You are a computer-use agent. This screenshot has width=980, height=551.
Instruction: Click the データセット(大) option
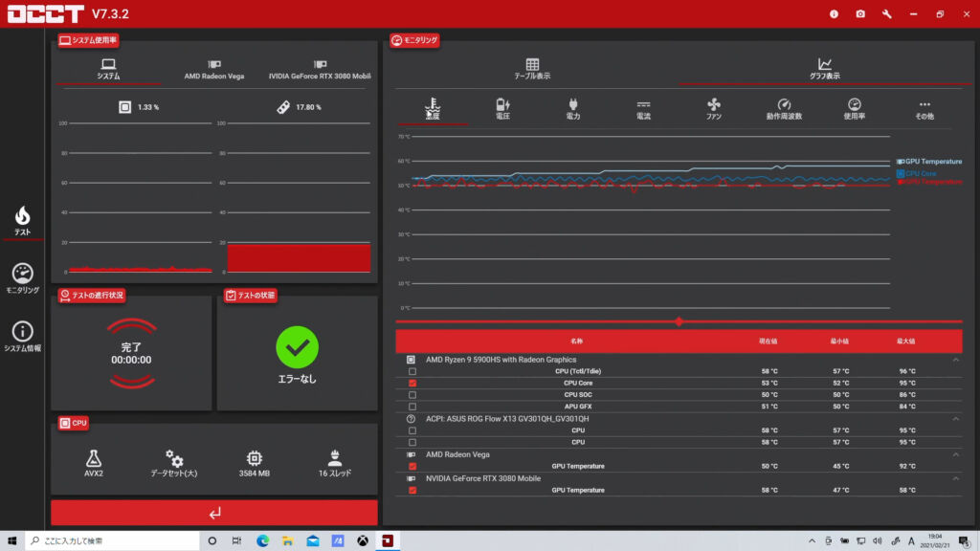[174, 463]
